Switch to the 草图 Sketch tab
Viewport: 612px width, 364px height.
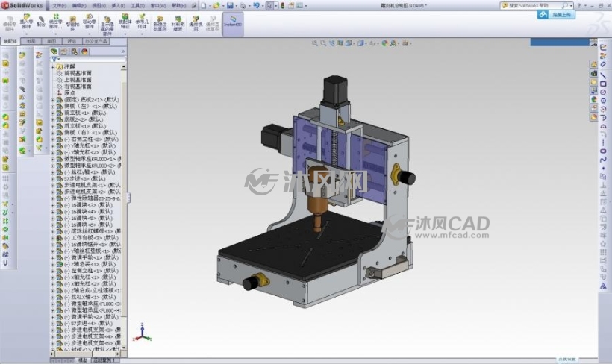click(51, 41)
